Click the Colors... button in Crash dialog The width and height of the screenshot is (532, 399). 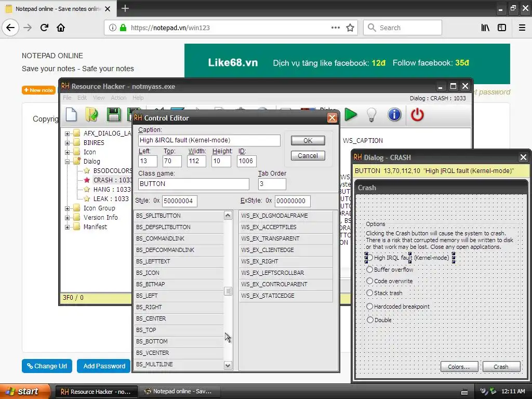click(x=459, y=367)
